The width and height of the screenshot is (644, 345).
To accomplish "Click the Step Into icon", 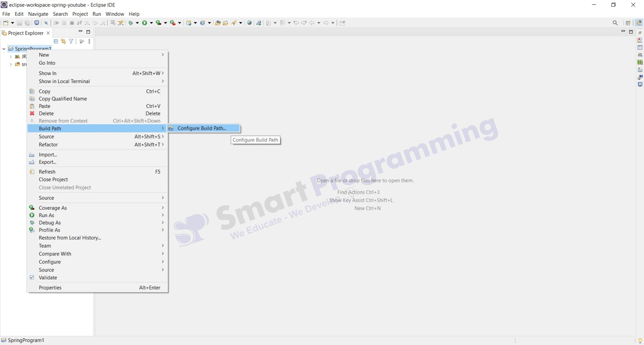I will 87,23.
